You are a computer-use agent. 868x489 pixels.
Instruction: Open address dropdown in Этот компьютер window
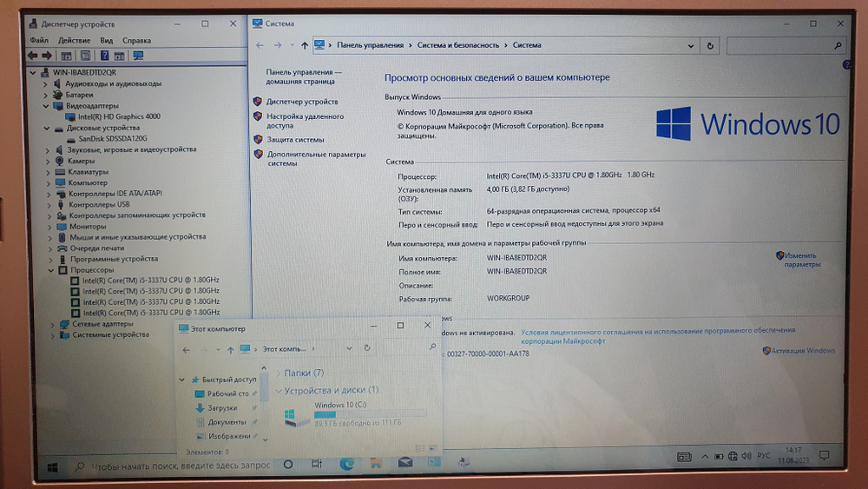(x=349, y=349)
